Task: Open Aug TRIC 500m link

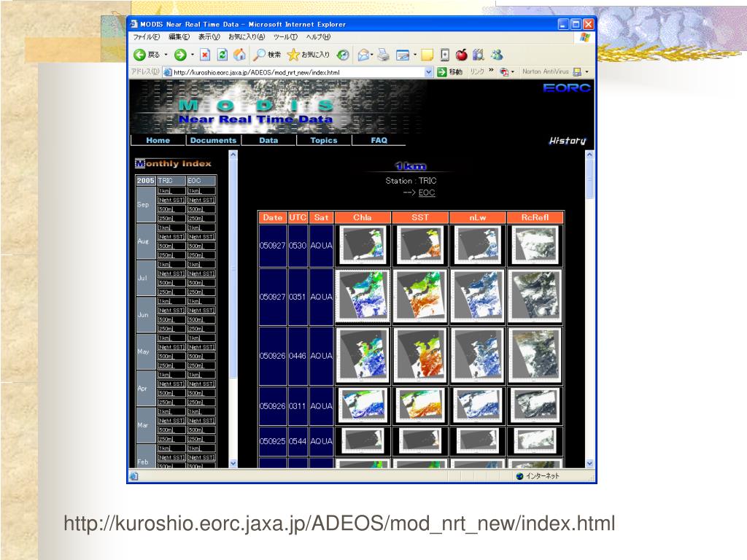Action: (x=166, y=246)
